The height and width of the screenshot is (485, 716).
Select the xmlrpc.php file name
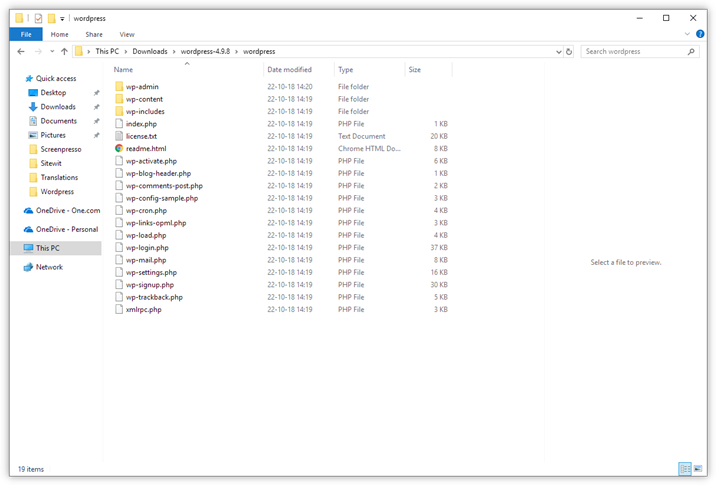(143, 309)
